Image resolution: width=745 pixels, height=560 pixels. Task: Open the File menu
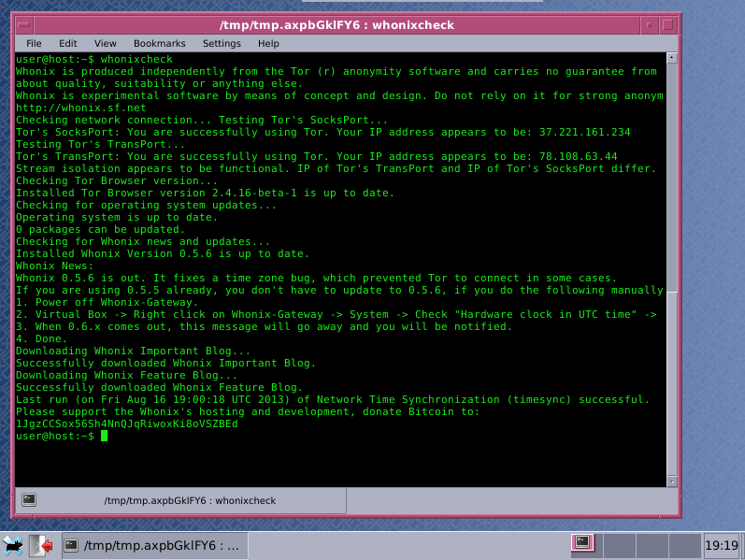click(x=34, y=43)
